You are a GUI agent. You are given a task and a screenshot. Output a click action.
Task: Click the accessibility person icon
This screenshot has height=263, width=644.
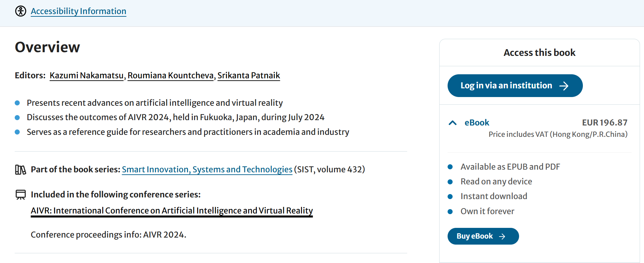tap(21, 11)
